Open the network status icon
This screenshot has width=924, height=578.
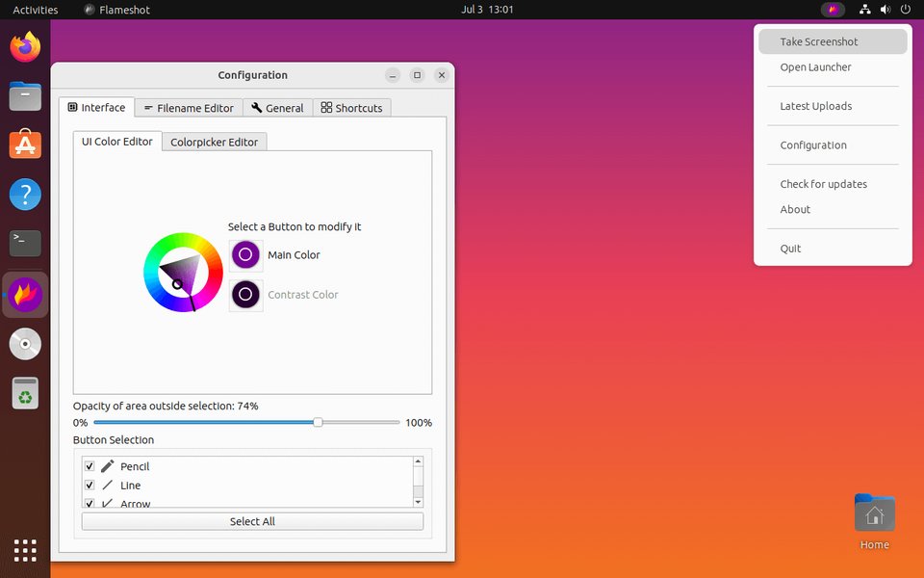tap(865, 10)
